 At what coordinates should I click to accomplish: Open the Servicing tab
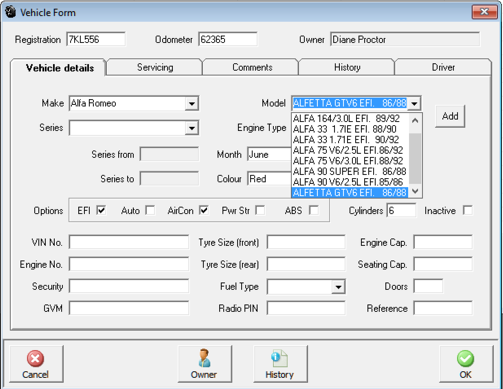pyautogui.click(x=155, y=67)
